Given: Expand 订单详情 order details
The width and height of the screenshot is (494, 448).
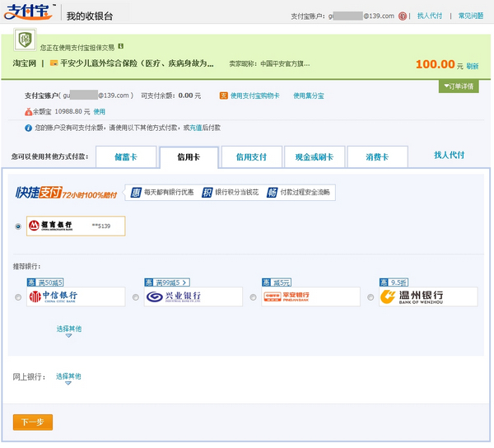Looking at the screenshot, I should pos(459,86).
